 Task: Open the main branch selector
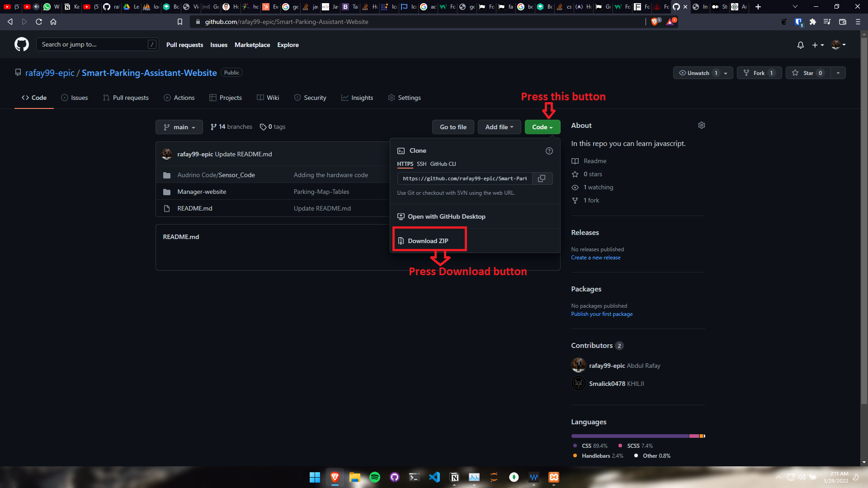tap(179, 127)
